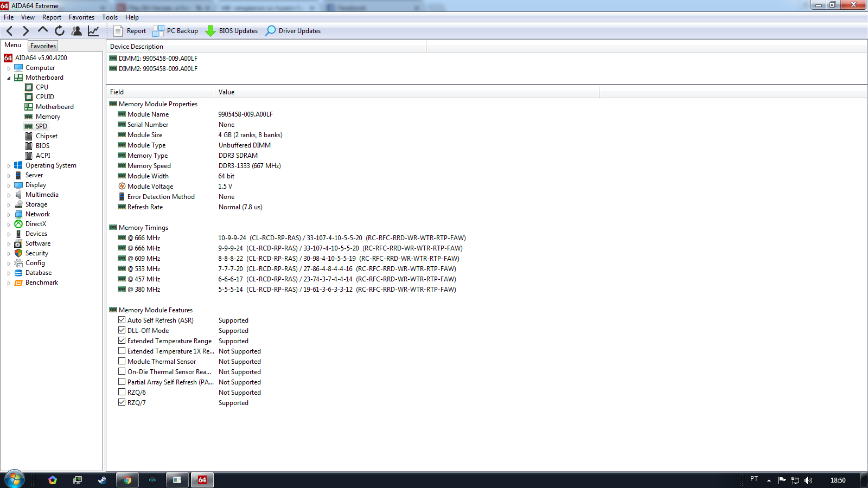Click the user accounts toolbar icon
The height and width of the screenshot is (488, 868).
(x=76, y=31)
